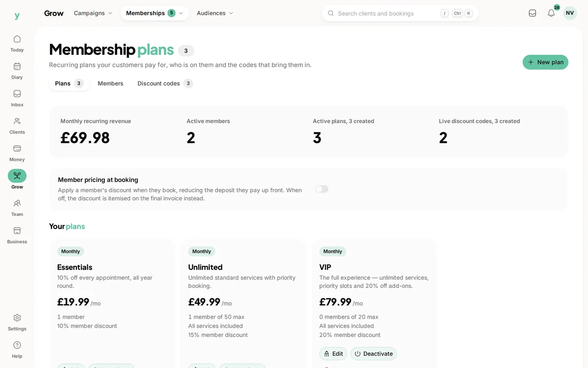The width and height of the screenshot is (588, 368).
Task: Click the Ctrl key shortcut hint
Action: [x=457, y=13]
